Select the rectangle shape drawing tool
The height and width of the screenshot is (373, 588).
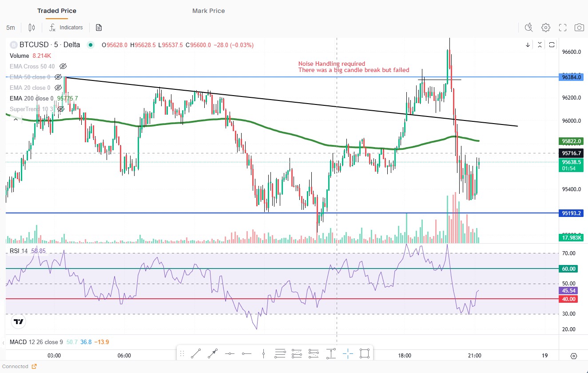pos(365,354)
